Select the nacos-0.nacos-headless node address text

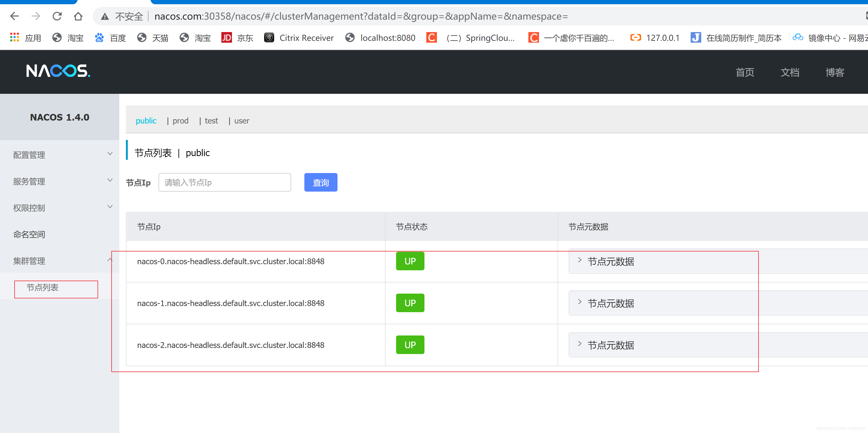pyautogui.click(x=230, y=261)
